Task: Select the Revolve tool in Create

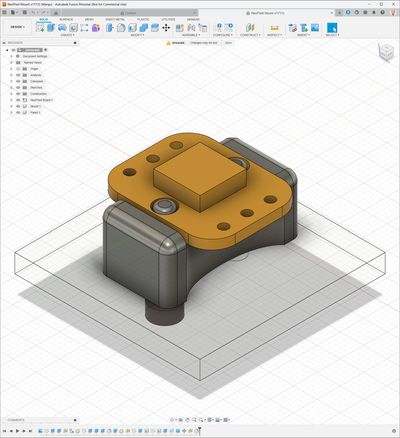Action: click(62, 28)
